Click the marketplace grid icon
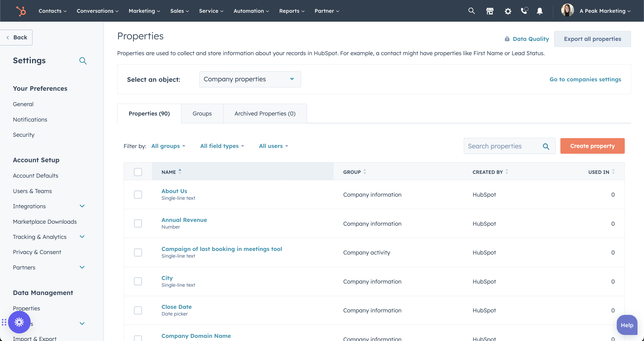The width and height of the screenshot is (644, 341). (x=490, y=11)
